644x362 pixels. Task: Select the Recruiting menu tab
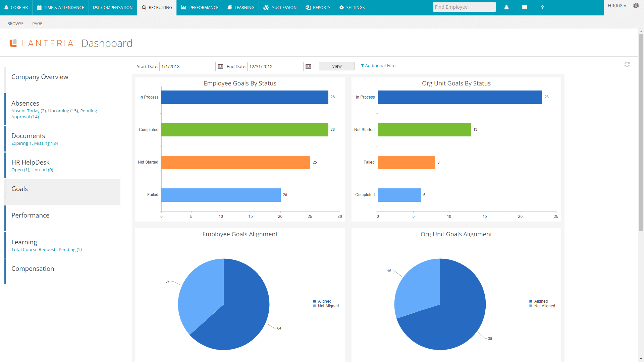pos(157,7)
